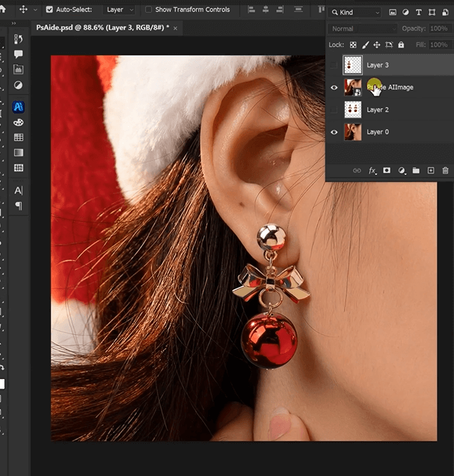The image size is (454, 476).
Task: Open the Patterns panel icon
Action: pos(18,167)
